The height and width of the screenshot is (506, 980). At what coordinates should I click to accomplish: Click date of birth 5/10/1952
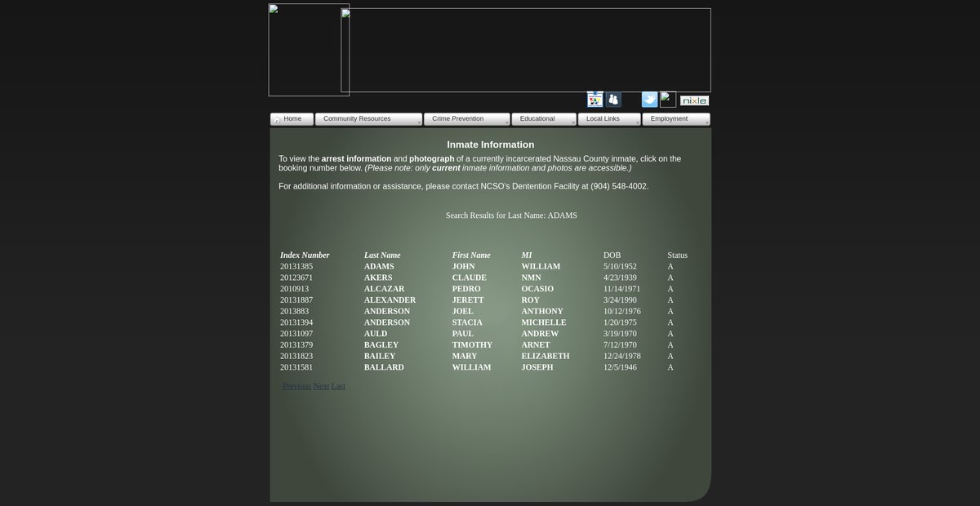coord(620,267)
